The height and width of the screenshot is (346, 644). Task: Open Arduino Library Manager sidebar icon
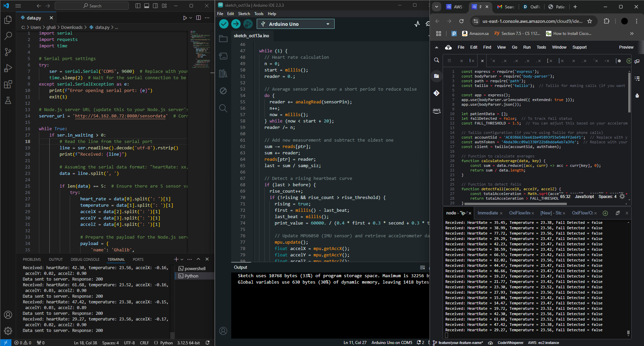(223, 73)
